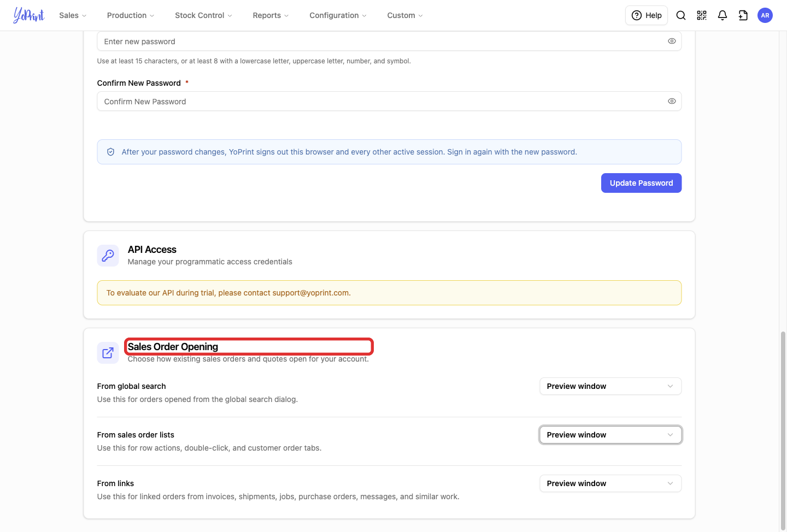787x532 pixels.
Task: Show the new password with eye icon
Action: (x=672, y=41)
